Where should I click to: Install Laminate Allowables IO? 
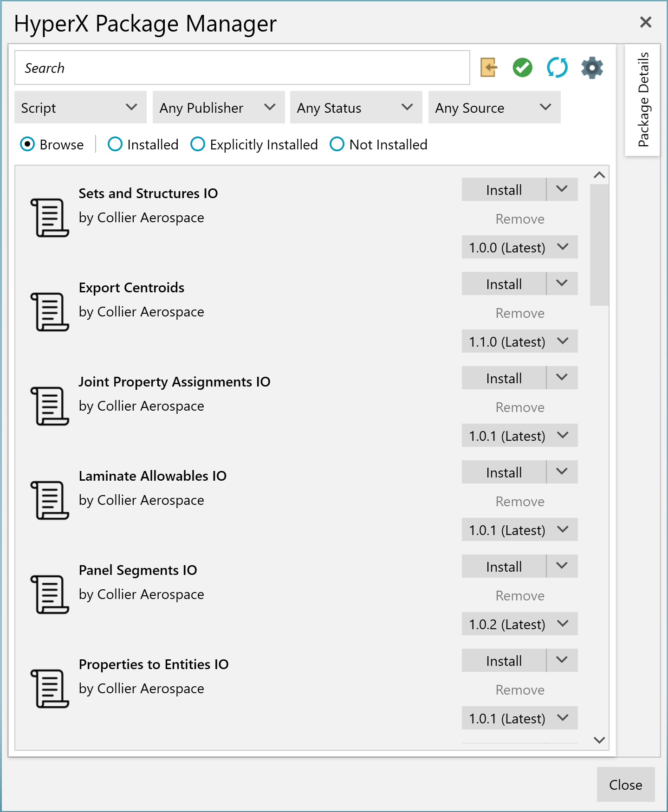click(x=504, y=472)
